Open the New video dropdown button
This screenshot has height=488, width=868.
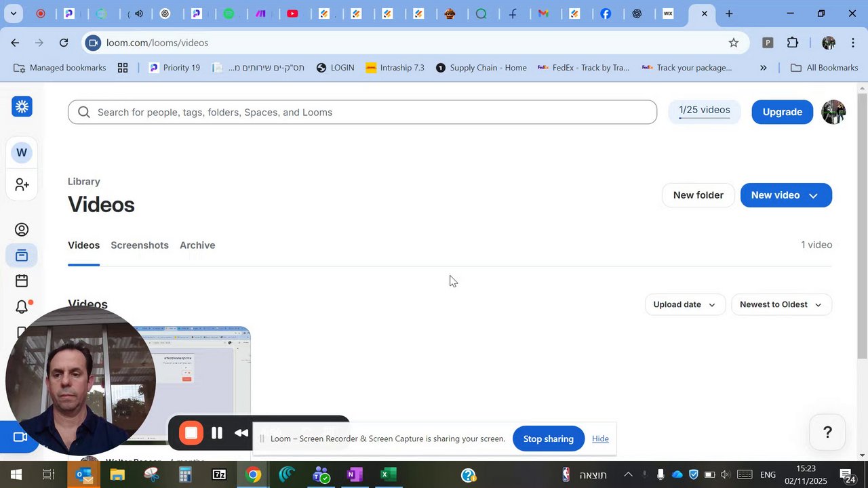click(786, 195)
